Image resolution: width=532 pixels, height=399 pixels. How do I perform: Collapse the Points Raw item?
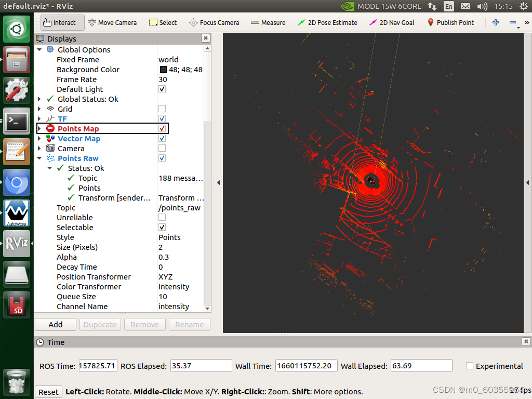click(x=39, y=158)
